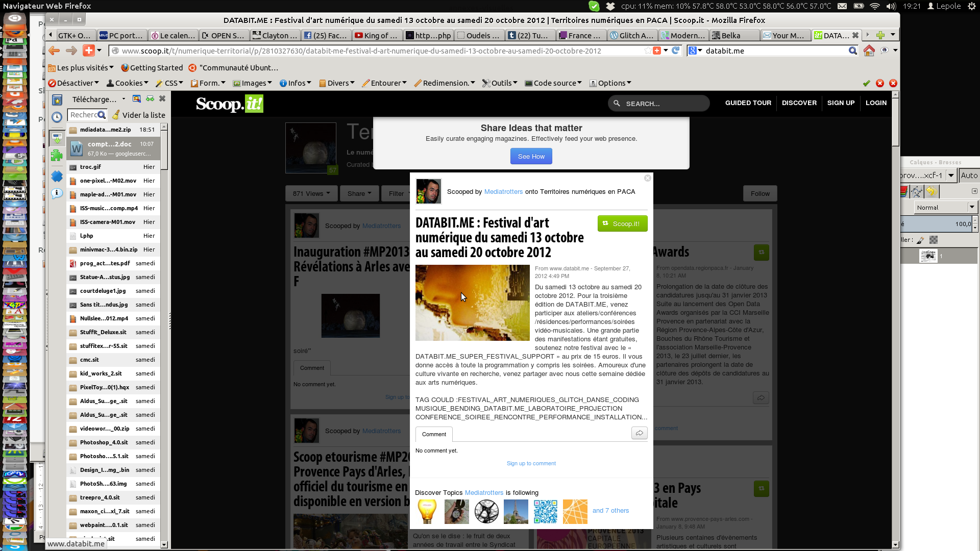Click the green Scoop.it! button
The width and height of the screenshot is (980, 551).
point(622,223)
